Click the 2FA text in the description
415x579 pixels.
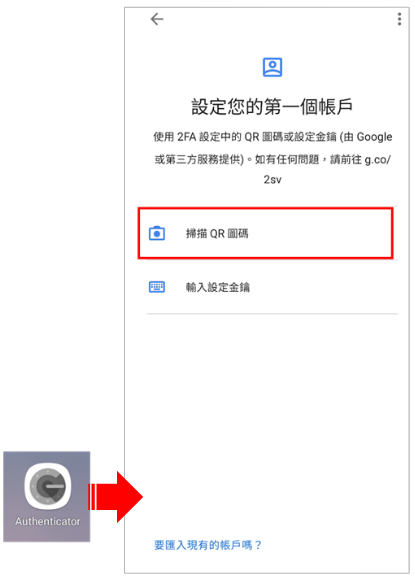pyautogui.click(x=186, y=137)
